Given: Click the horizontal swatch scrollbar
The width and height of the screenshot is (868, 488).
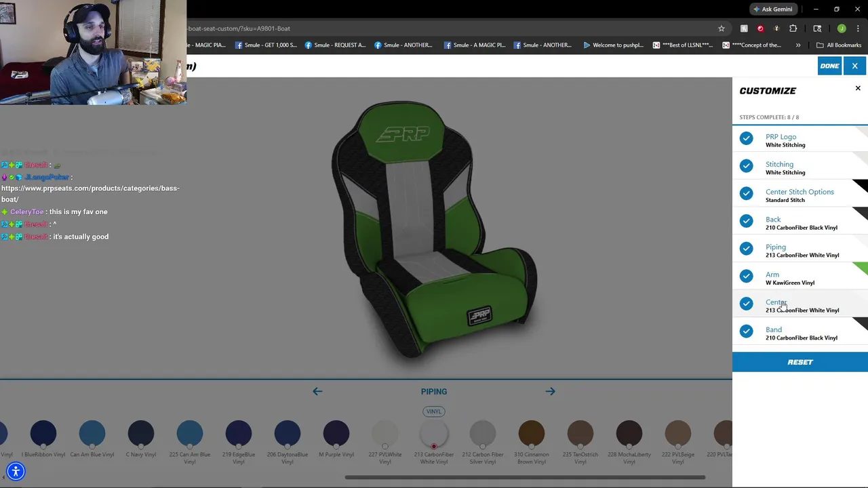Looking at the screenshot, I should point(526,477).
